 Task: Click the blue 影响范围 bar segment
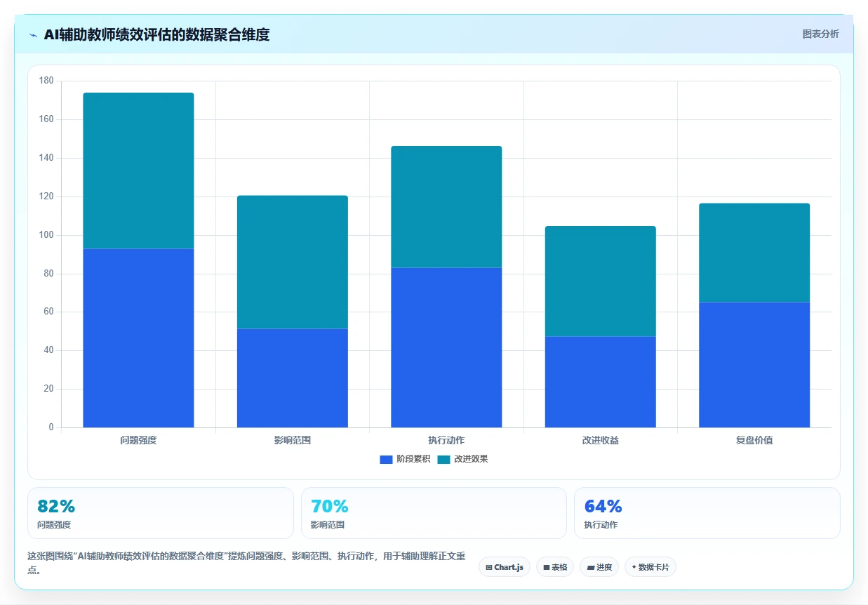coord(292,378)
